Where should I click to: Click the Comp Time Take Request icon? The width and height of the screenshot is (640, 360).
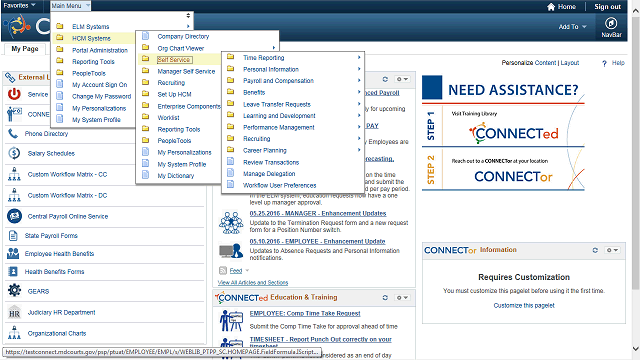click(231, 320)
